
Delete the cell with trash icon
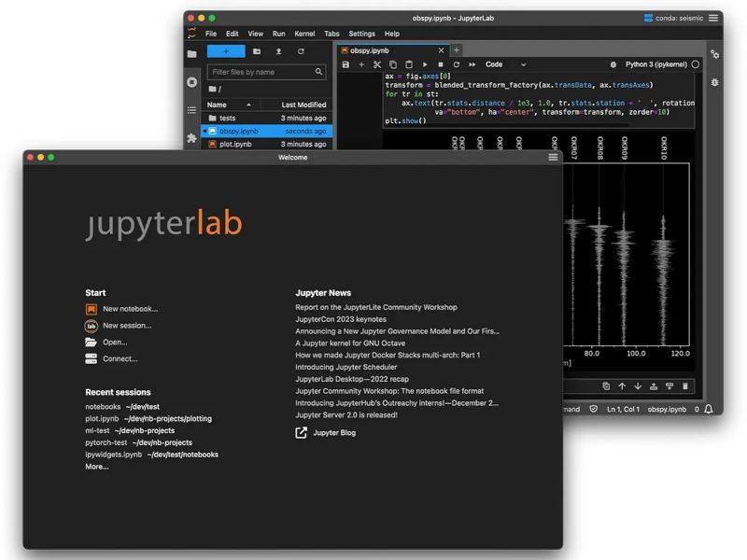point(685,386)
